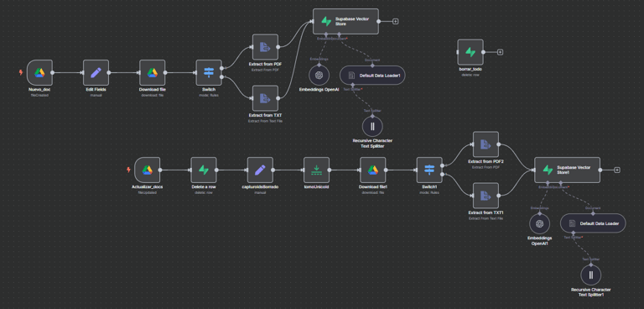644x309 pixels.
Task: Open the Switch1 node
Action: coord(429,170)
